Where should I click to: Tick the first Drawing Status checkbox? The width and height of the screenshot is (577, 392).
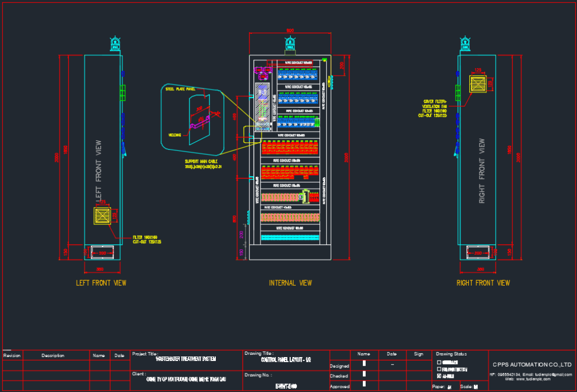click(440, 362)
